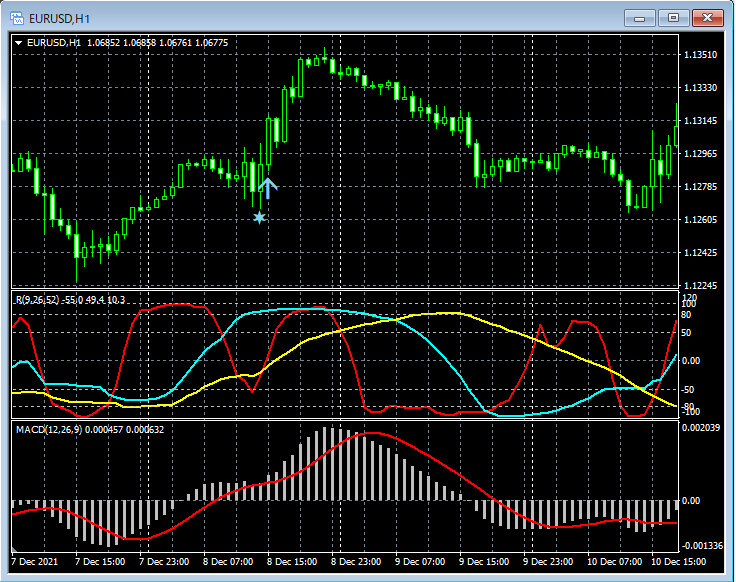This screenshot has height=582, width=736.
Task: Click the 8 Dec 15:00 time label
Action: [x=293, y=562]
